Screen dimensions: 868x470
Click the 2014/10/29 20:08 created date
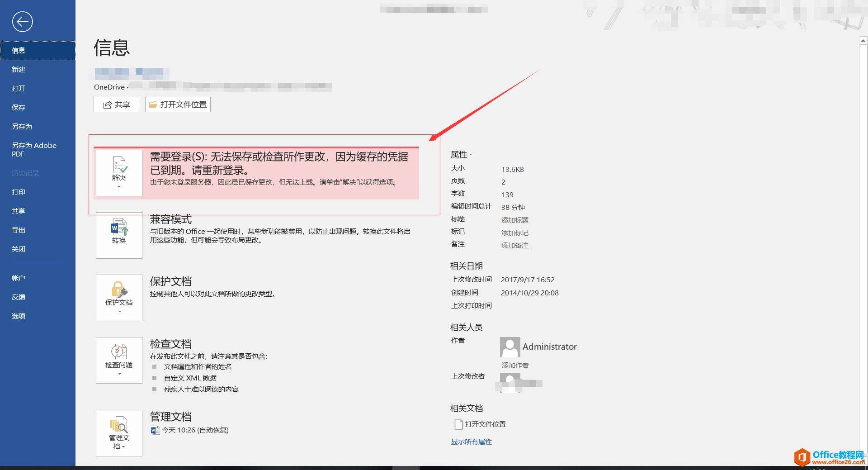(530, 293)
